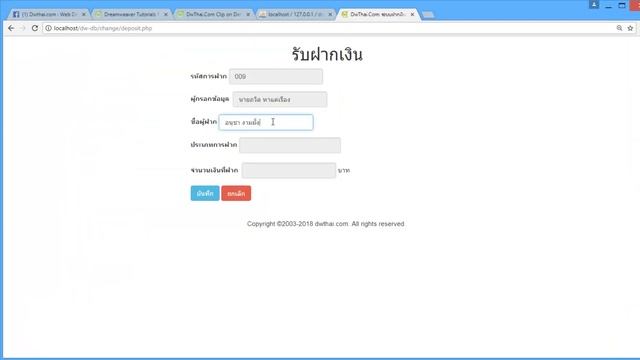This screenshot has width=640, height=360.
Task: Switch to the DwThai.Com Clip tab
Action: (213, 14)
